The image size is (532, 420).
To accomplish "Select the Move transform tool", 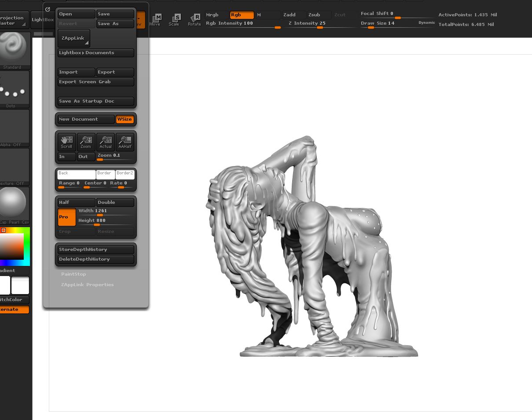I will [x=155, y=20].
